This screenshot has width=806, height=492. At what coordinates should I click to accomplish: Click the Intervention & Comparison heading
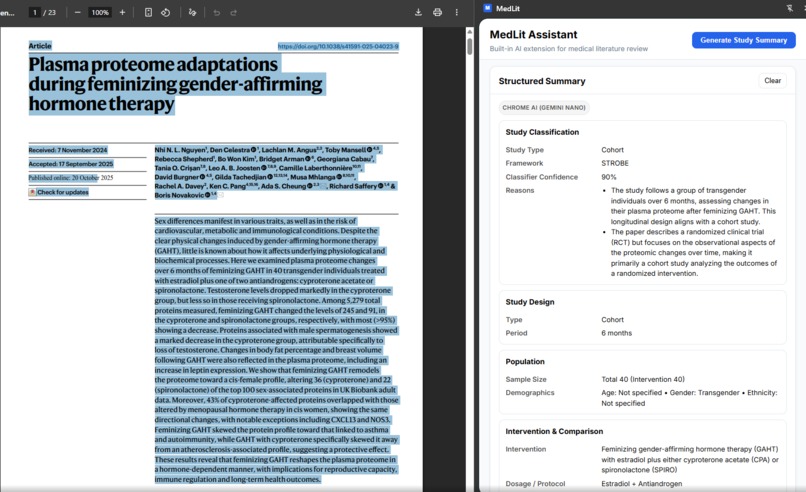[554, 431]
